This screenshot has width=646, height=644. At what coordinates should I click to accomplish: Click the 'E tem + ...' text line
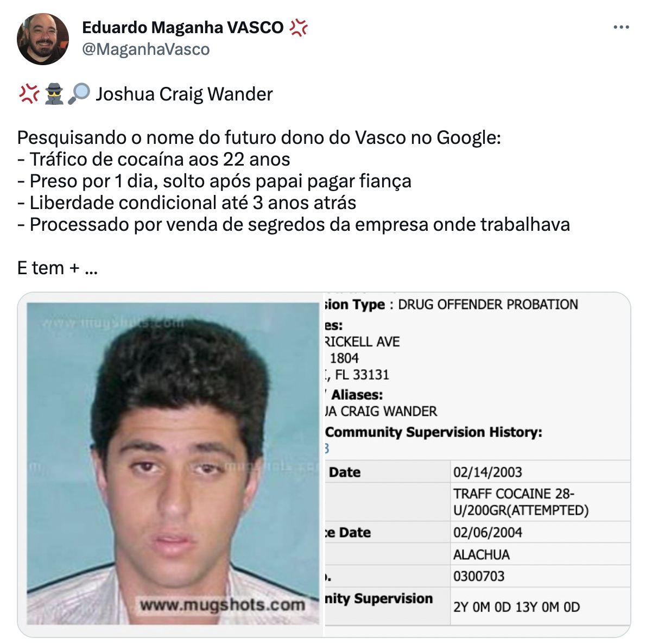(x=57, y=268)
